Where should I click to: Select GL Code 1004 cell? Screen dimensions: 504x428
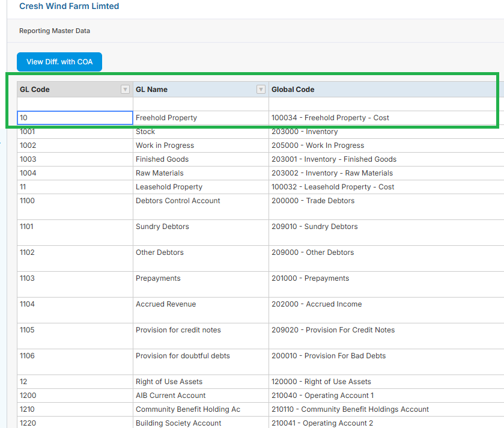[x=75, y=173]
